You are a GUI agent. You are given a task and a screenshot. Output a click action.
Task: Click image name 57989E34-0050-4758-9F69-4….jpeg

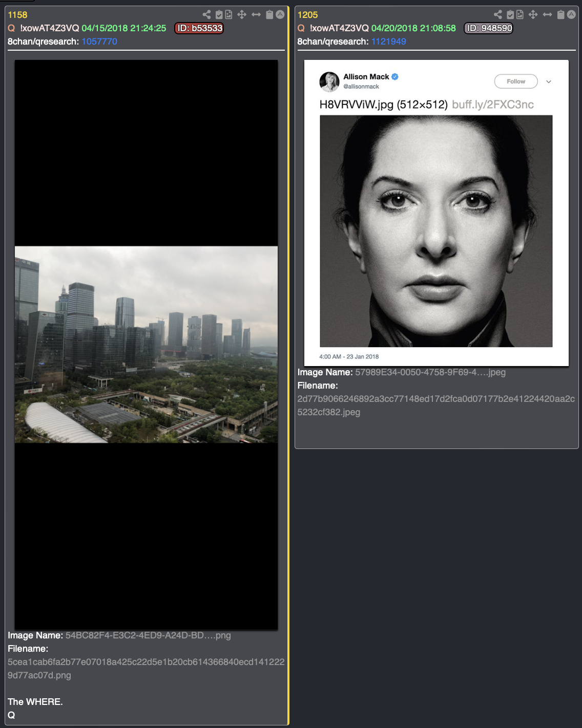(430, 372)
